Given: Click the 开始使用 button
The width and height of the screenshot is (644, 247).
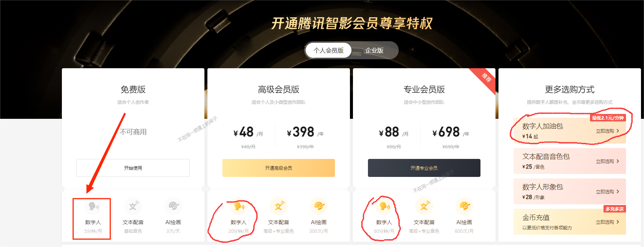Looking at the screenshot, I should pos(133,168).
